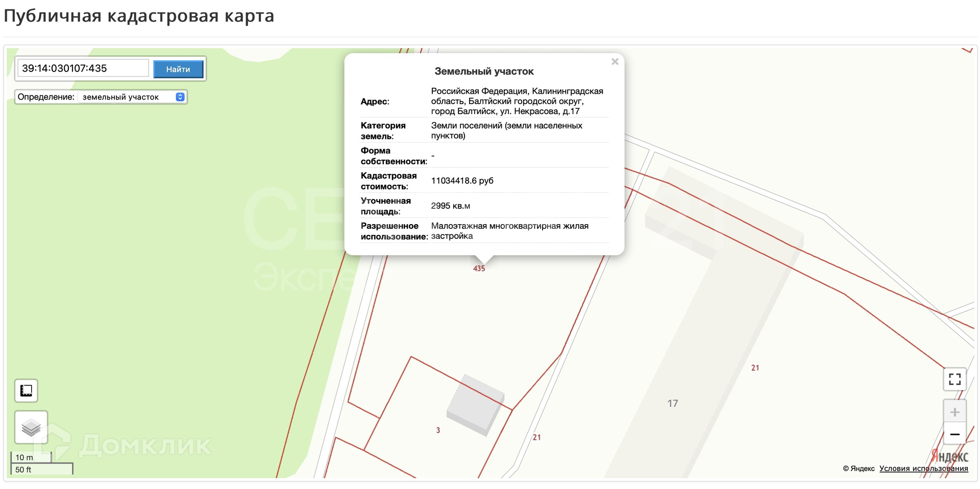The height and width of the screenshot is (489, 980).
Task: Activate the ruler measurement tool
Action: click(26, 390)
